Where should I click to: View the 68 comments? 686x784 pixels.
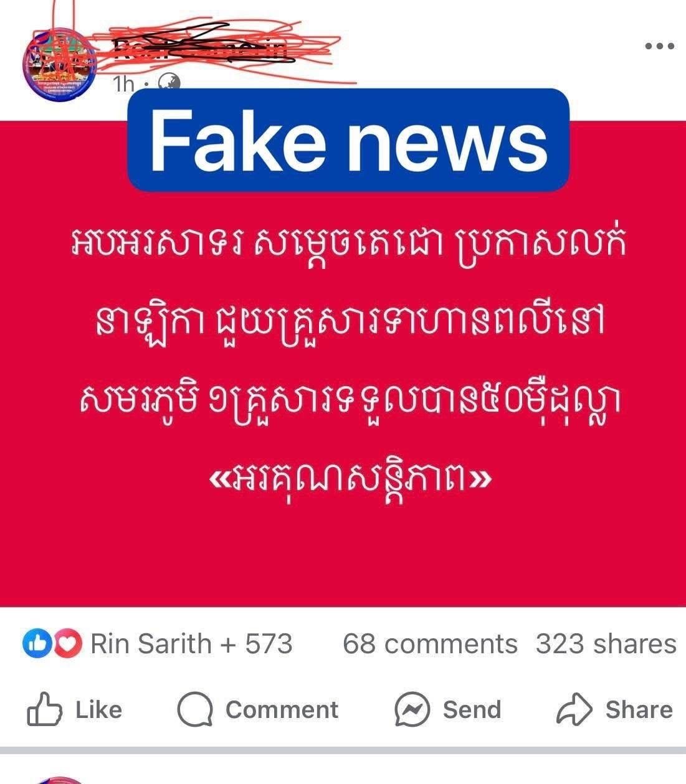point(430,644)
